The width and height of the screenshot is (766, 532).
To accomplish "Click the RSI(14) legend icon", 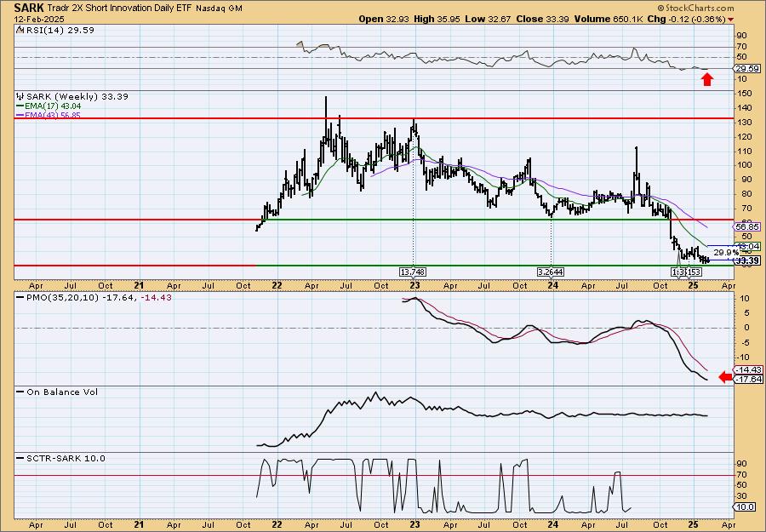I will coord(19,30).
